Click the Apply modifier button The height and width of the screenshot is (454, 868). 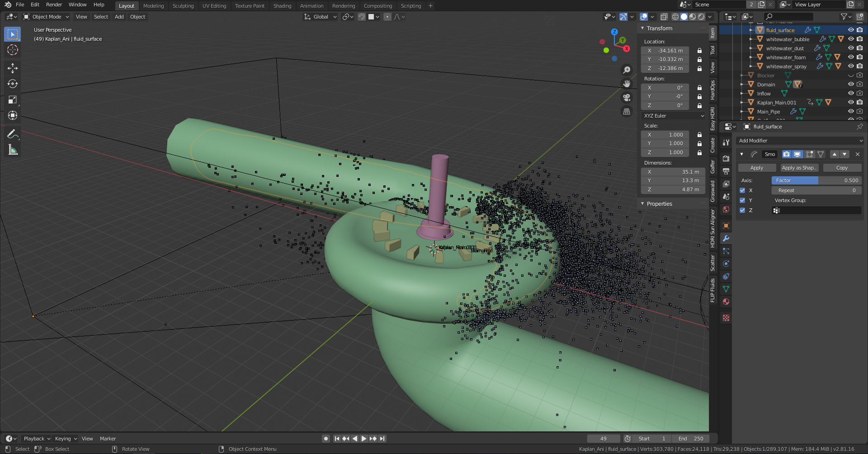(757, 168)
